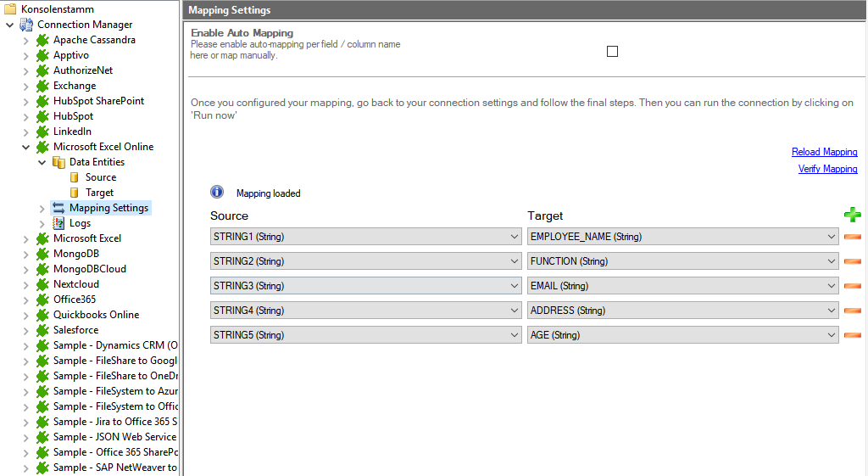Remove the STRING3 to EMAIL mapping row

point(852,286)
